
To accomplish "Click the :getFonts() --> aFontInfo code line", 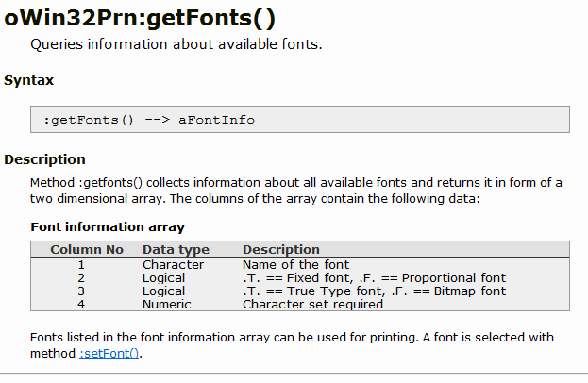I will tap(149, 120).
